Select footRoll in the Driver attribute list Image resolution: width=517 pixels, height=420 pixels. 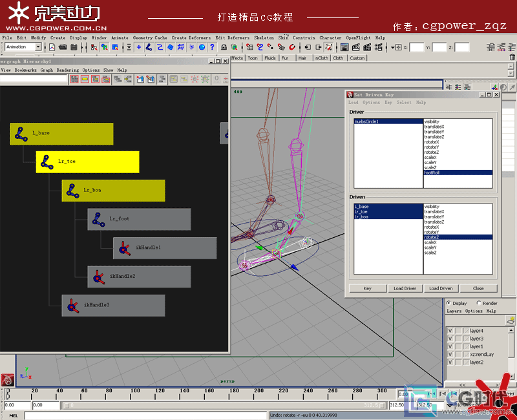[458, 173]
